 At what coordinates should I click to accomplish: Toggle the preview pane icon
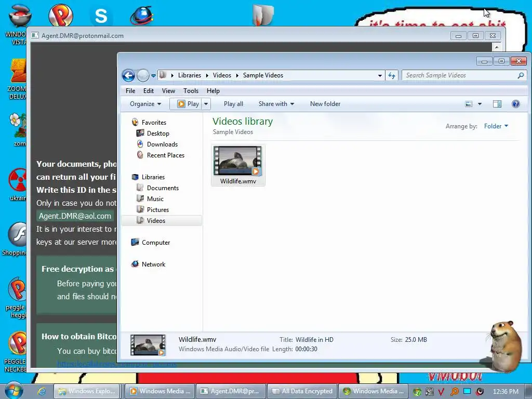497,104
